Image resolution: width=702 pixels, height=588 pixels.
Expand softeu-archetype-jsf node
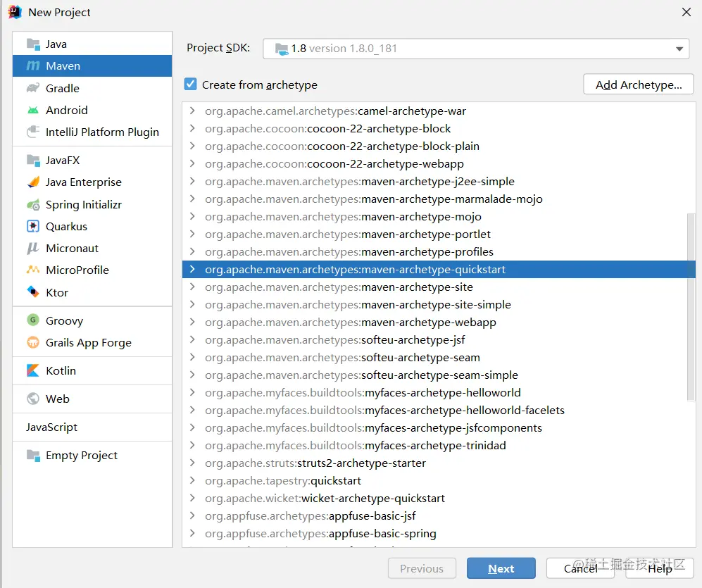192,339
